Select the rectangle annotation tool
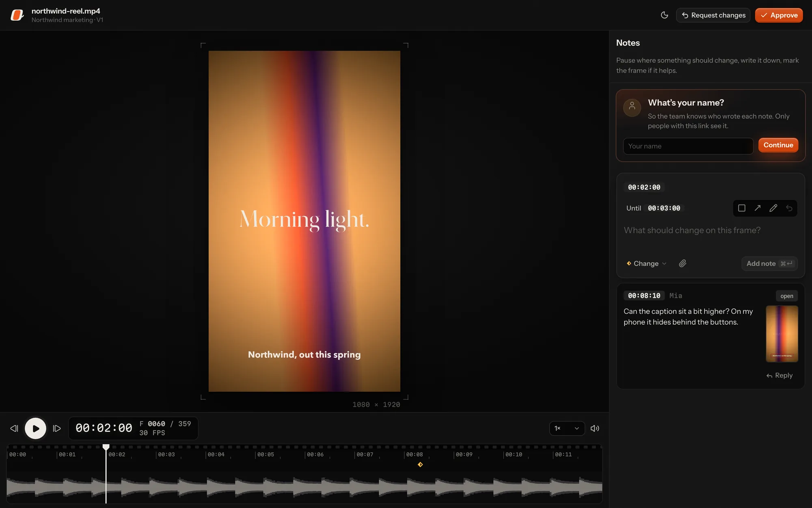The height and width of the screenshot is (508, 812). (x=742, y=208)
